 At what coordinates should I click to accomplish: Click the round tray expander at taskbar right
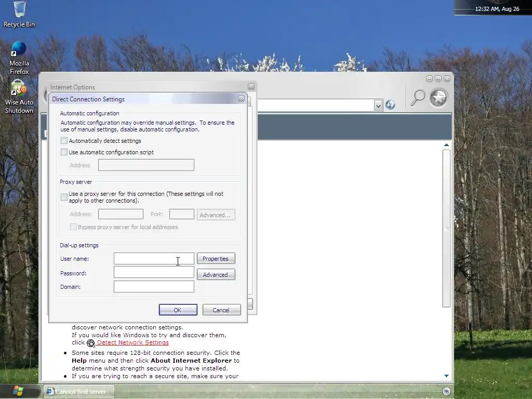tap(446, 391)
